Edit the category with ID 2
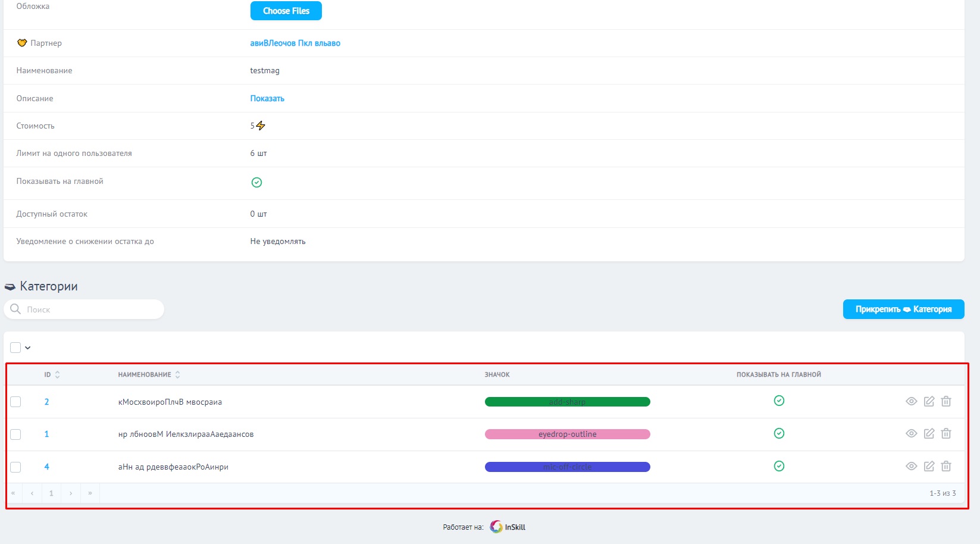The image size is (980, 544). click(929, 401)
